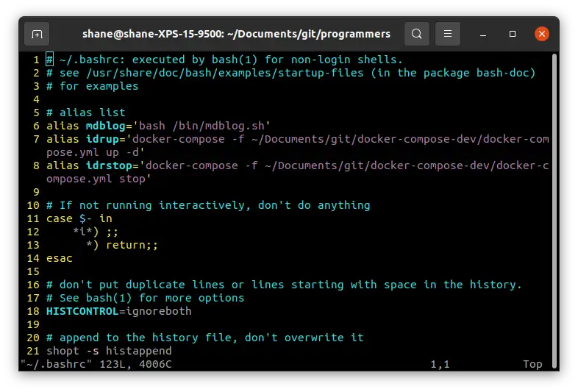
Task: Click '# for examples' comment
Action: click(92, 86)
